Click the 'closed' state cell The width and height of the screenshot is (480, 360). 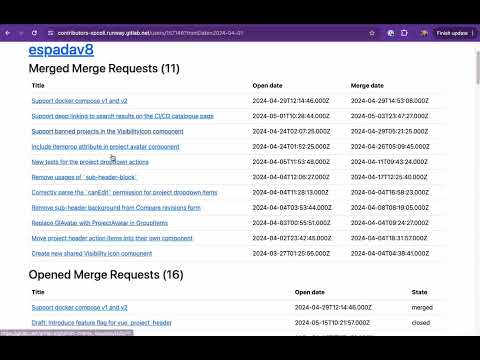[421, 323]
